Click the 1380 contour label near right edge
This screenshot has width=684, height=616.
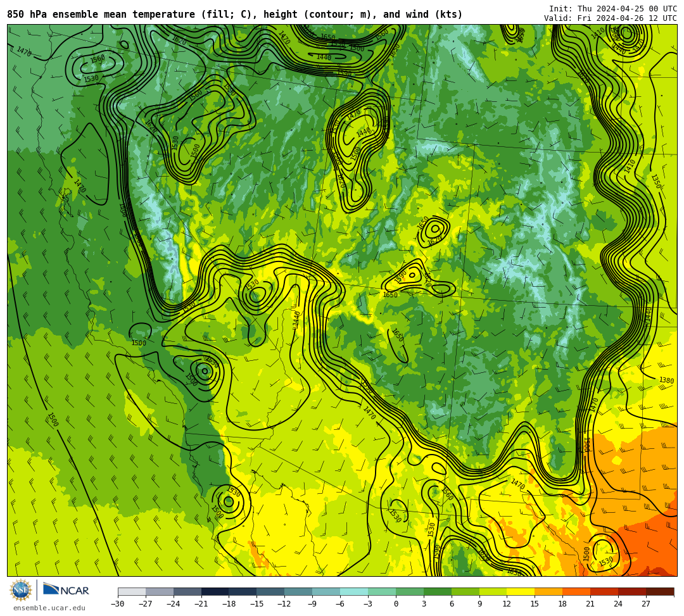(666, 380)
